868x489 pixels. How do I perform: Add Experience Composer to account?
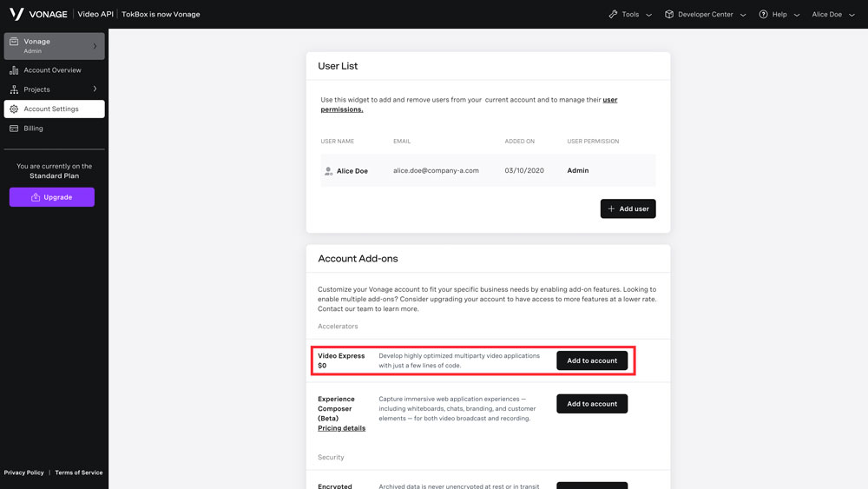(592, 404)
